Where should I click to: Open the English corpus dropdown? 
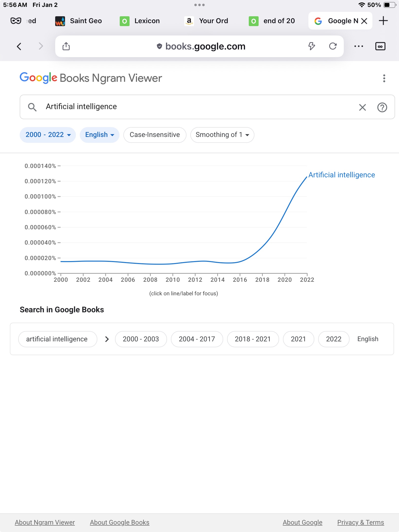pos(100,135)
